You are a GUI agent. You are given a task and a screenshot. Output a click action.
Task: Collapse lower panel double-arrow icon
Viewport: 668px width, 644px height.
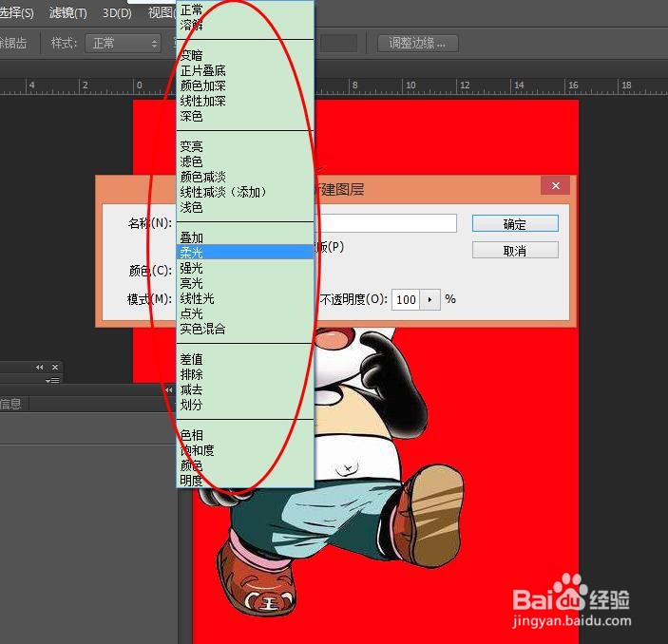pyautogui.click(x=169, y=389)
